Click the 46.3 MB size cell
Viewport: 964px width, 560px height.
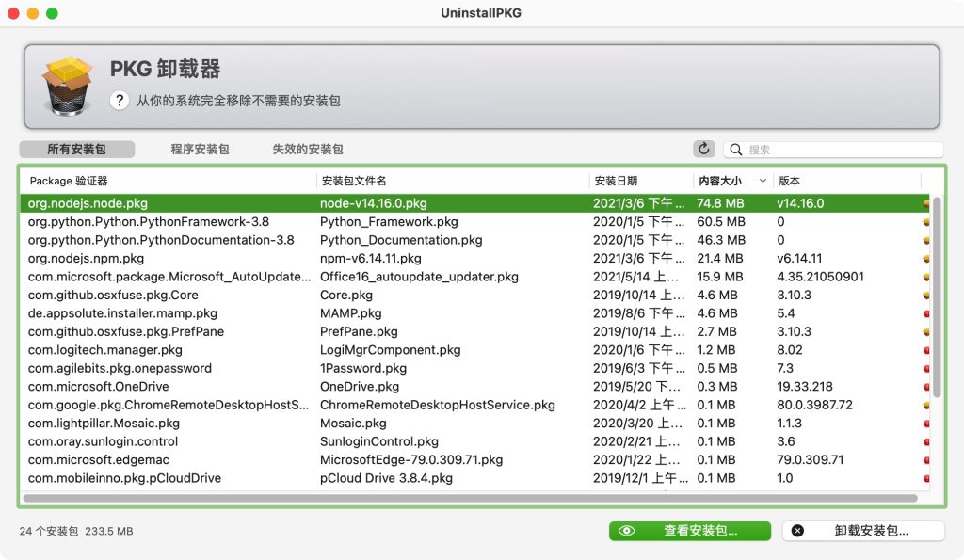coord(721,240)
